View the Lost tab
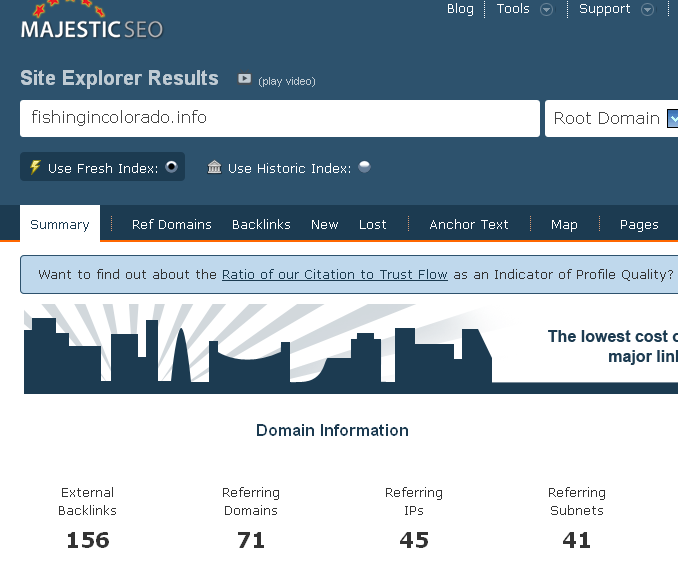The width and height of the screenshot is (678, 577). pyautogui.click(x=373, y=224)
